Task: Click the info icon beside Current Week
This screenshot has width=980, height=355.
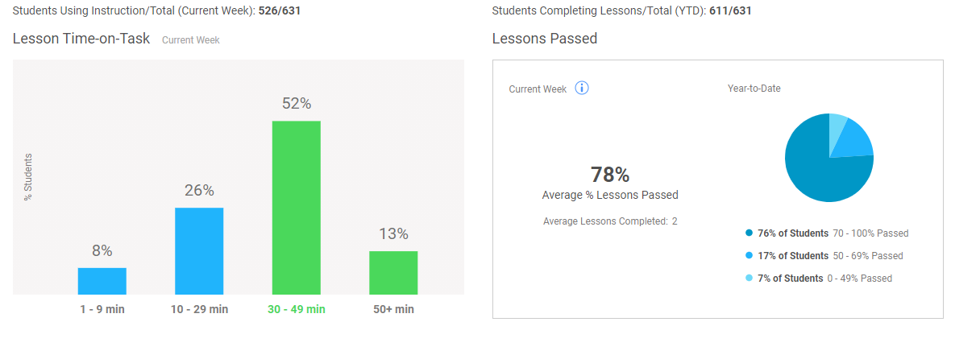Action: (582, 89)
